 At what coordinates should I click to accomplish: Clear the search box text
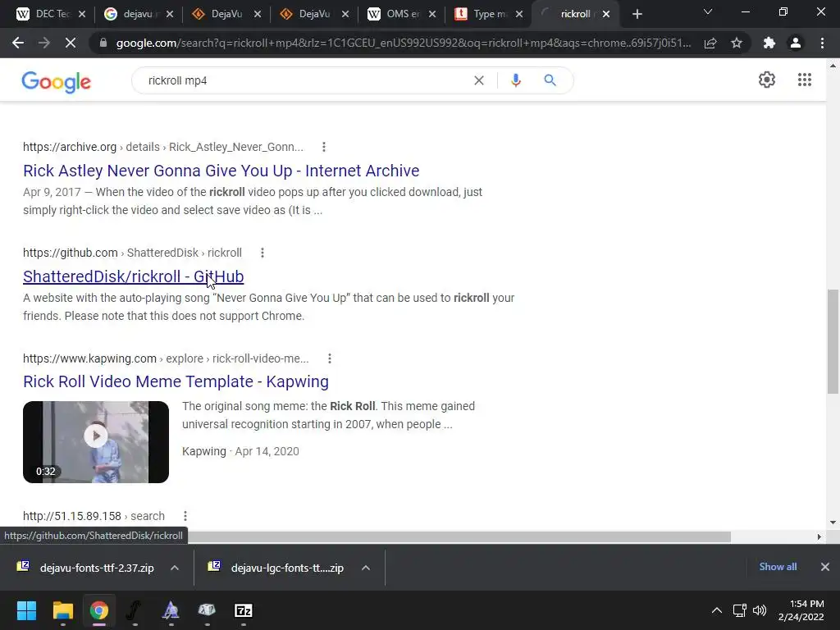pyautogui.click(x=479, y=80)
